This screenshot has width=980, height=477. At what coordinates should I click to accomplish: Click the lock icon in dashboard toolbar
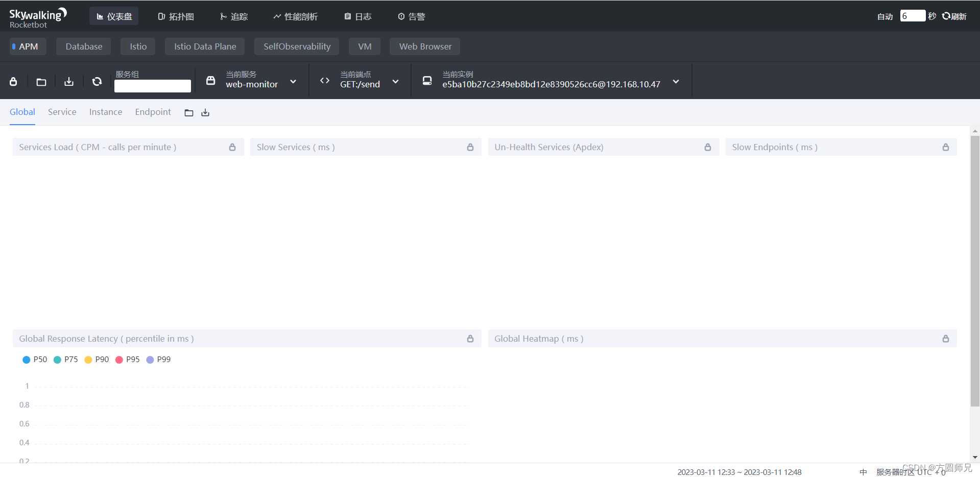[x=14, y=82]
